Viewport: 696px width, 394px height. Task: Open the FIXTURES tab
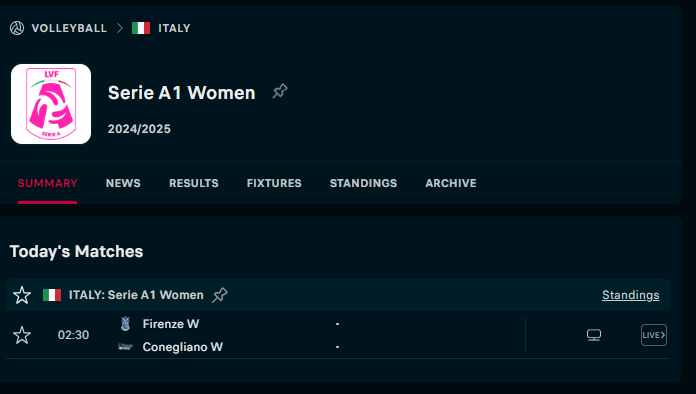274,183
